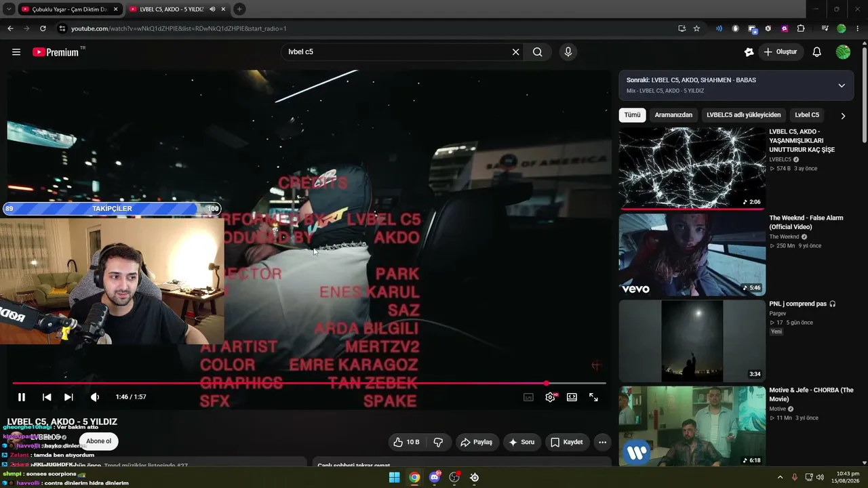Image resolution: width=868 pixels, height=488 pixels.
Task: Open a new browser tab
Action: [x=239, y=9]
